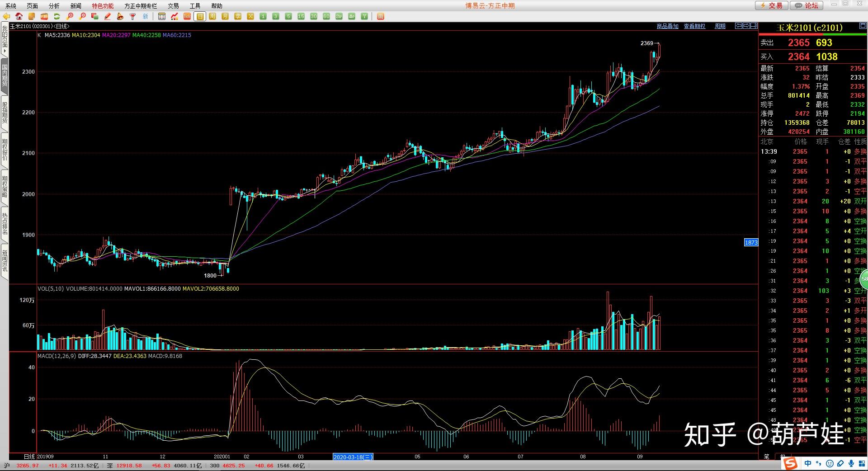Switch to 60-minute chart period

326,17
